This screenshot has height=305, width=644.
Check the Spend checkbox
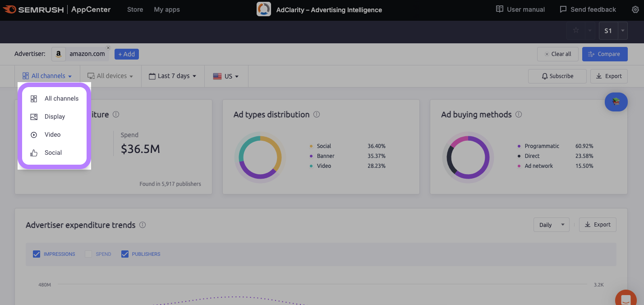88,254
